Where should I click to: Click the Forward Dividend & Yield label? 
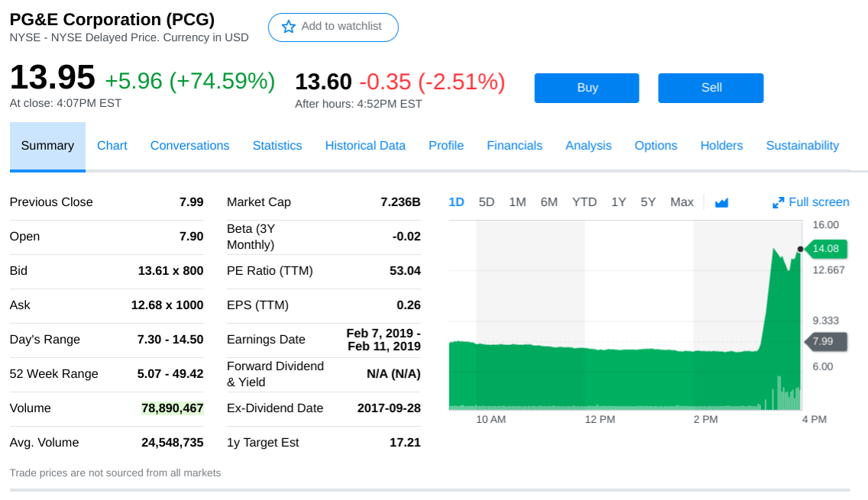[275, 374]
